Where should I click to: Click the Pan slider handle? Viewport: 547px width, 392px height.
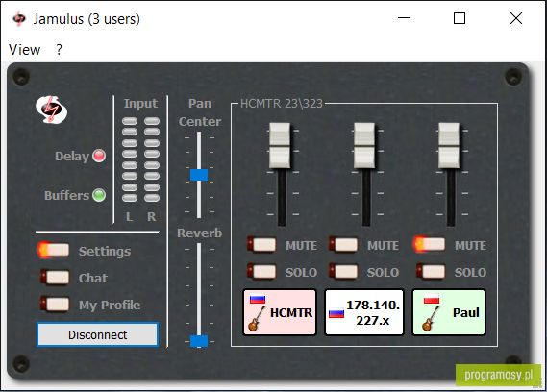[199, 175]
